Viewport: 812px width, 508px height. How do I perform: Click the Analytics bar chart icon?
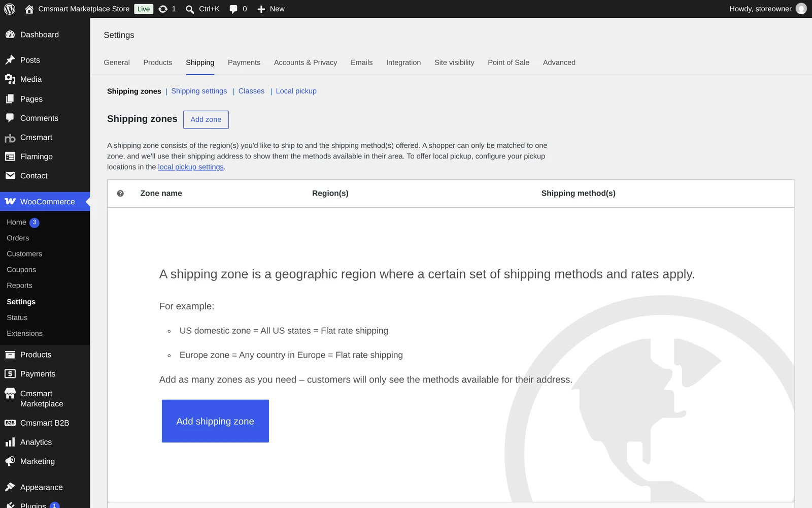pyautogui.click(x=10, y=442)
